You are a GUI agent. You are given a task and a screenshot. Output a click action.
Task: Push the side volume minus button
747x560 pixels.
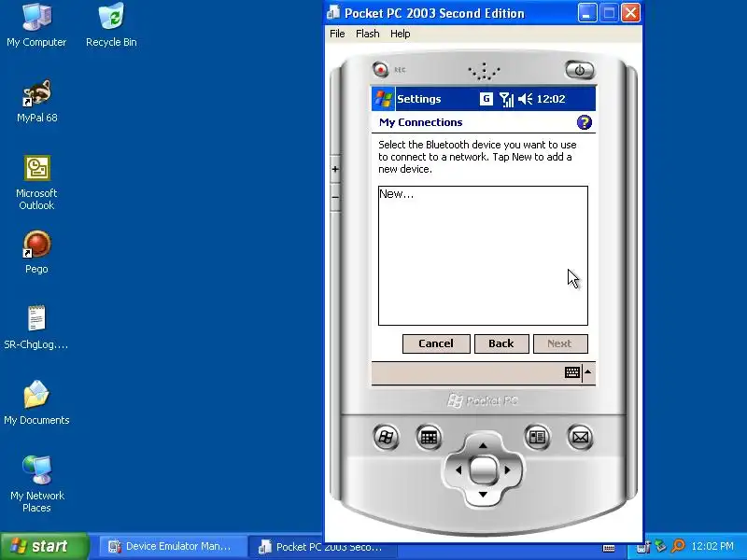coord(335,197)
